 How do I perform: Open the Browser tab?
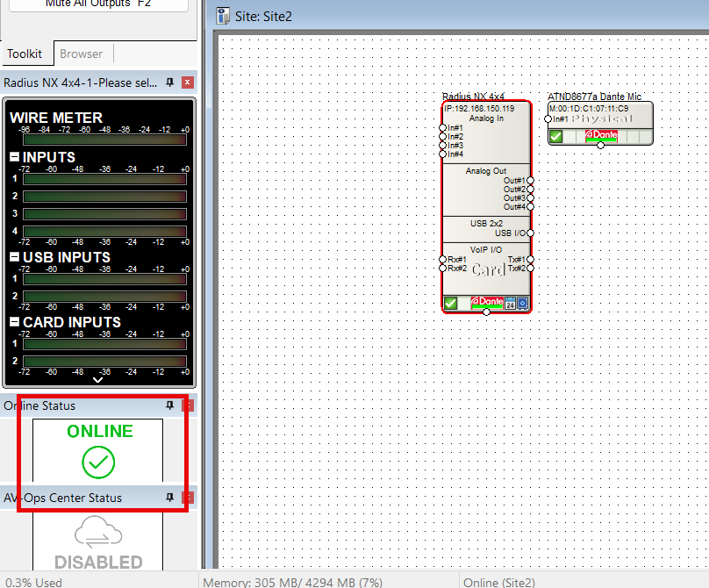click(x=82, y=54)
